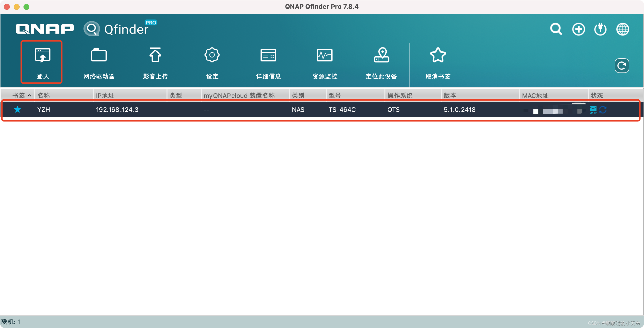Click the add device plus icon
Screen dimensions: 644x328
(x=578, y=29)
